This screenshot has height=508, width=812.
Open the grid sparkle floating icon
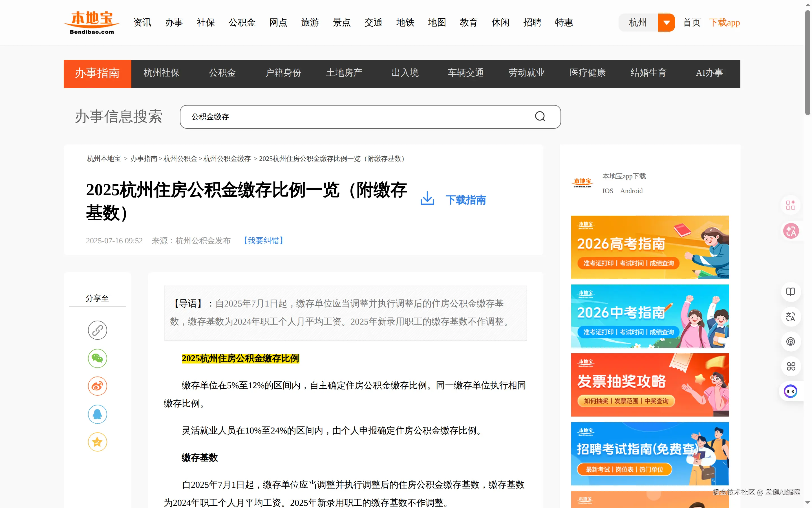(791, 205)
